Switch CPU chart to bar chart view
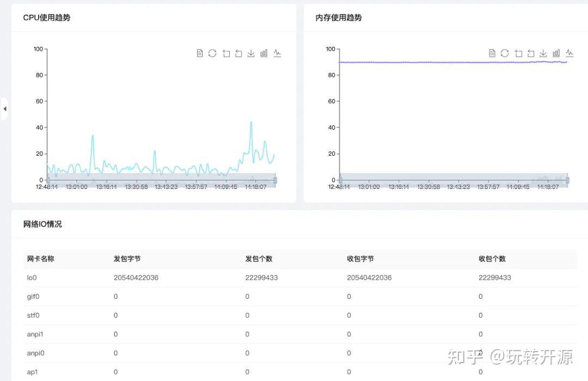Image resolution: width=588 pixels, height=381 pixels. (264, 53)
